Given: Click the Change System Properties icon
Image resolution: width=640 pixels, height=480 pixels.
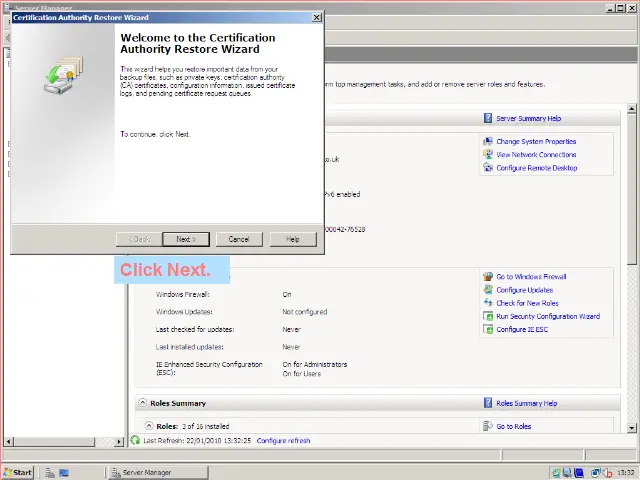Looking at the screenshot, I should (x=488, y=141).
